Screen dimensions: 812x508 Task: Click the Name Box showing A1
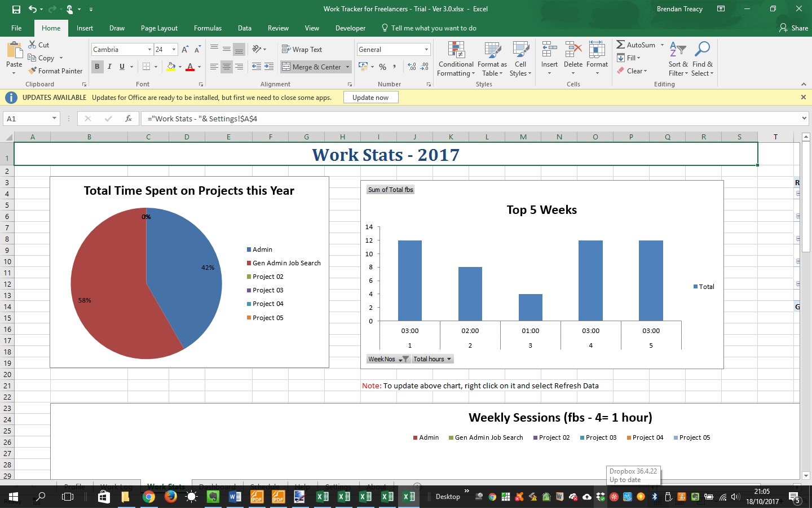(27, 119)
